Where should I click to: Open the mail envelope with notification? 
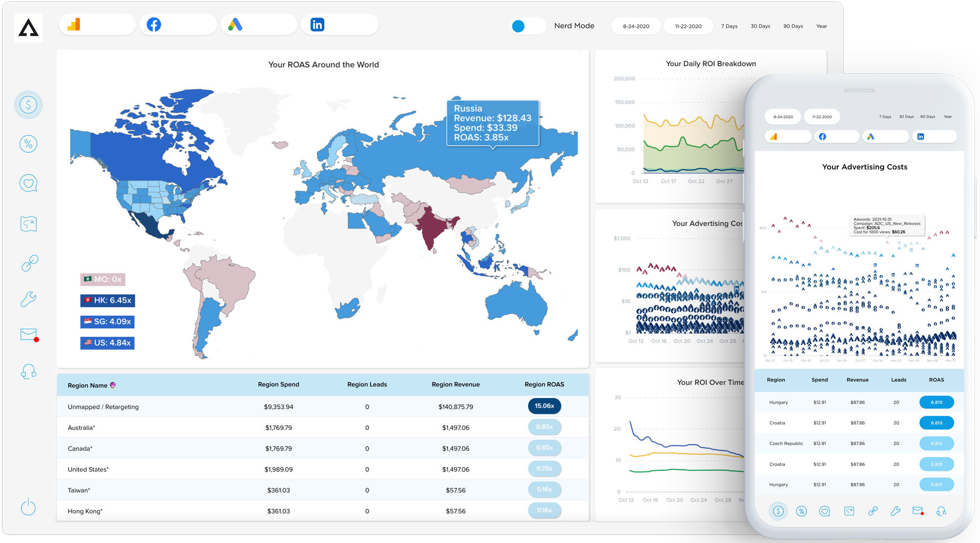coord(29,335)
